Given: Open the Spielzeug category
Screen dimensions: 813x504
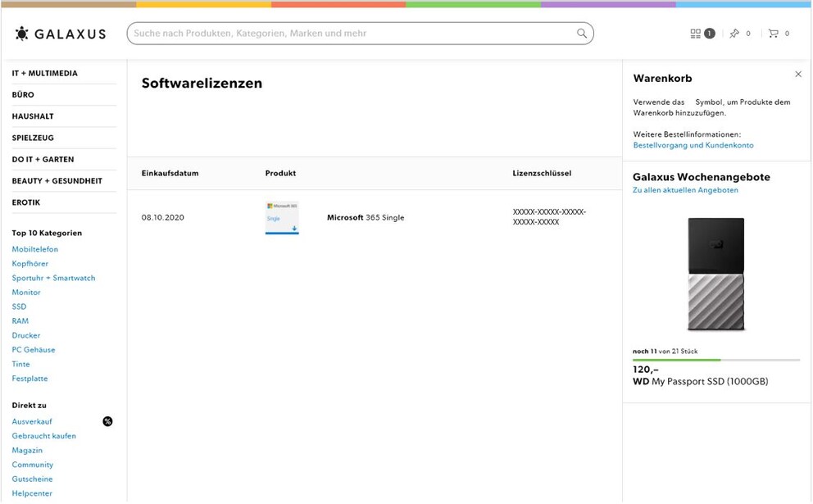Looking at the screenshot, I should 33,138.
